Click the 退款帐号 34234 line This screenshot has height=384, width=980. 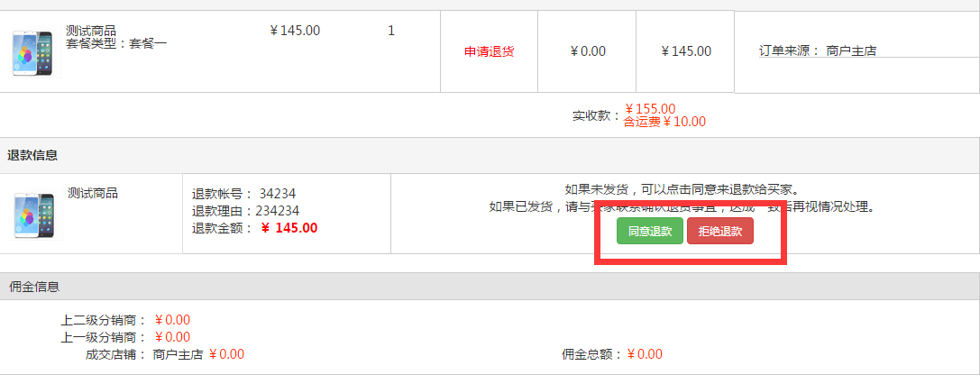243,194
